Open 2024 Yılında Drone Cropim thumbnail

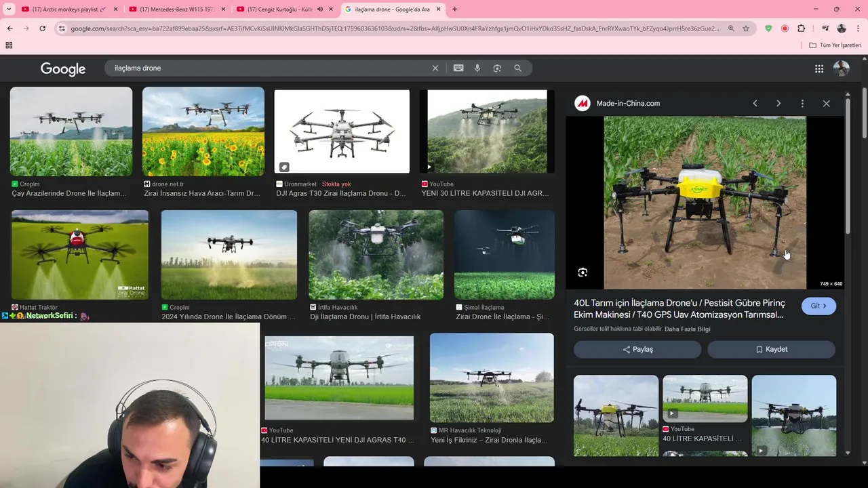click(229, 255)
